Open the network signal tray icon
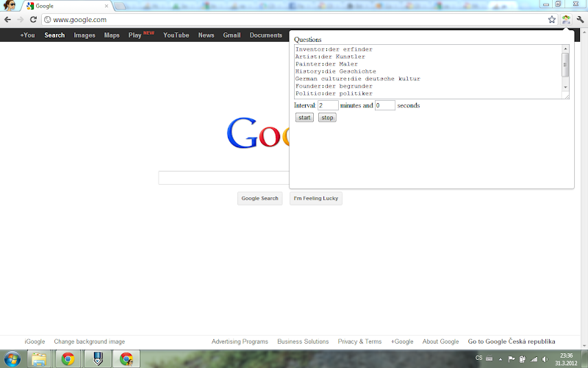The width and height of the screenshot is (588, 368). coord(534,359)
